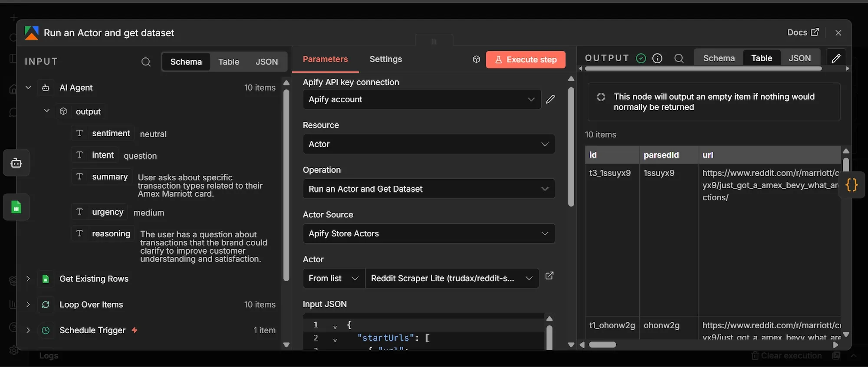Click the Execute step button
The width and height of the screenshot is (868, 367).
526,60
